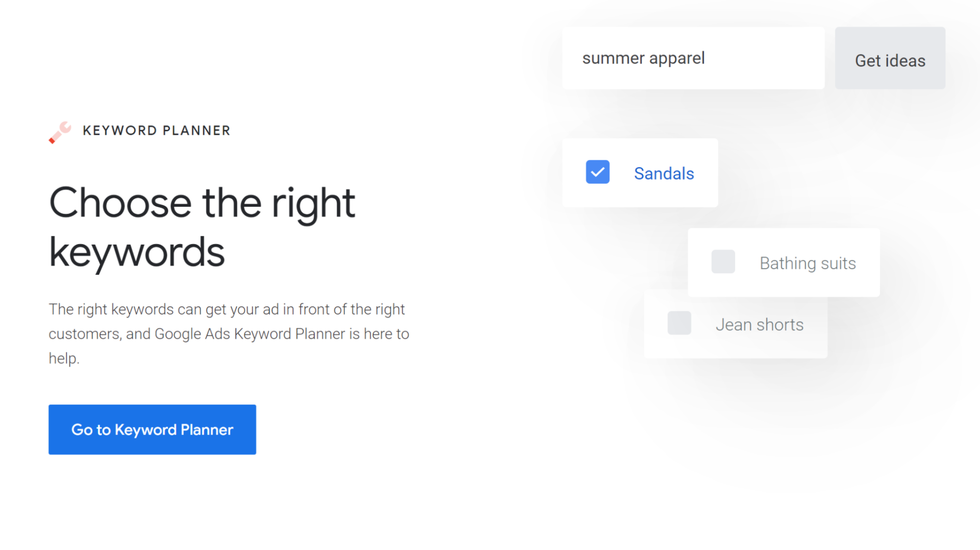The image size is (980, 550).
Task: Click the Bathing suits suggestion card
Action: pos(783,262)
